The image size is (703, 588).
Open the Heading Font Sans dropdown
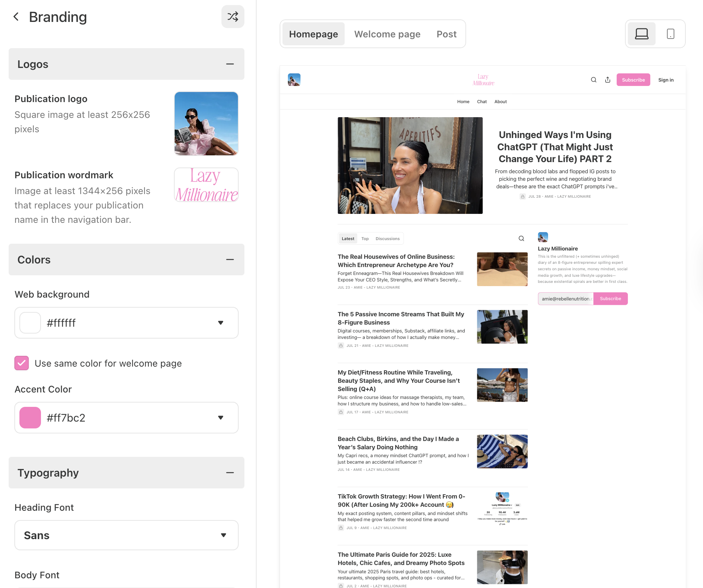point(127,535)
